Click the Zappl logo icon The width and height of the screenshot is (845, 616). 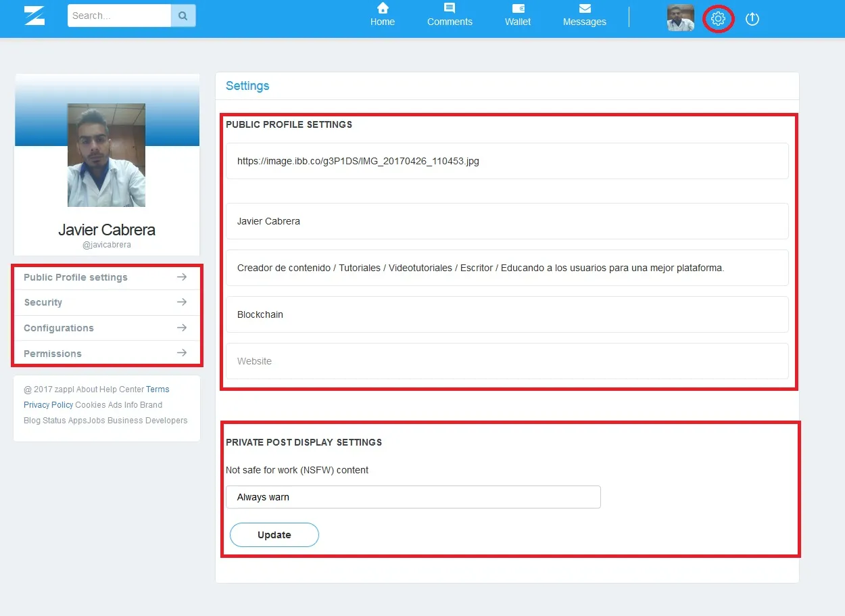point(34,16)
